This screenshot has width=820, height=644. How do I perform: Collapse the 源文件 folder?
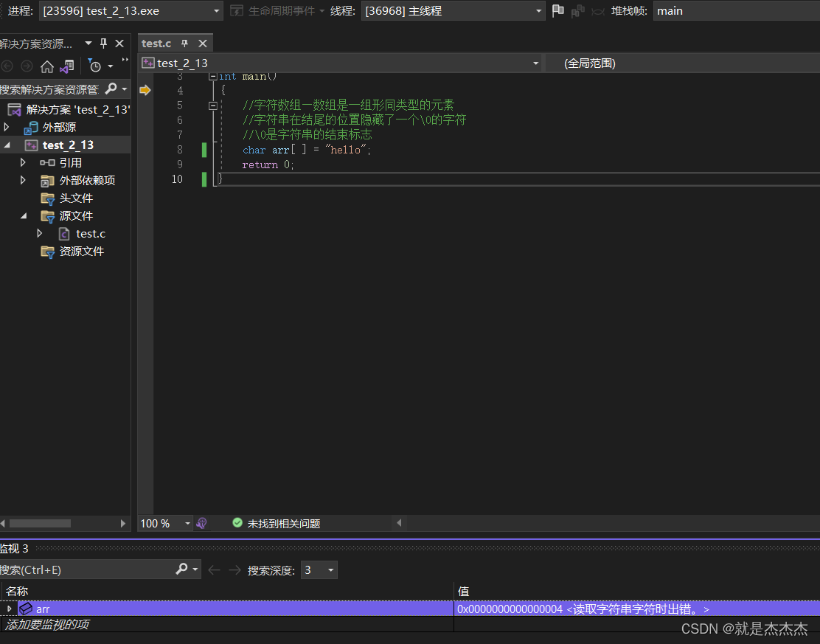coord(24,216)
